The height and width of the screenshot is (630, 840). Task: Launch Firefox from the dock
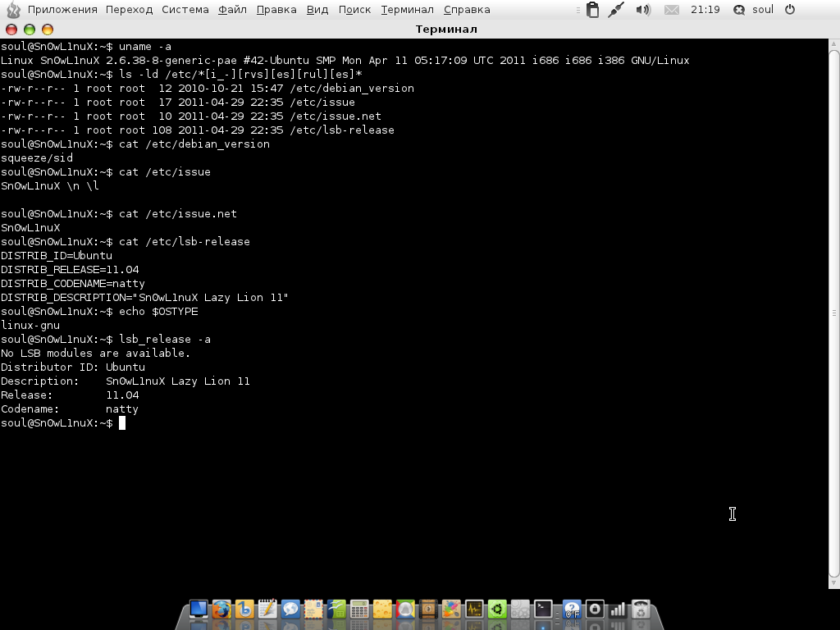click(221, 609)
